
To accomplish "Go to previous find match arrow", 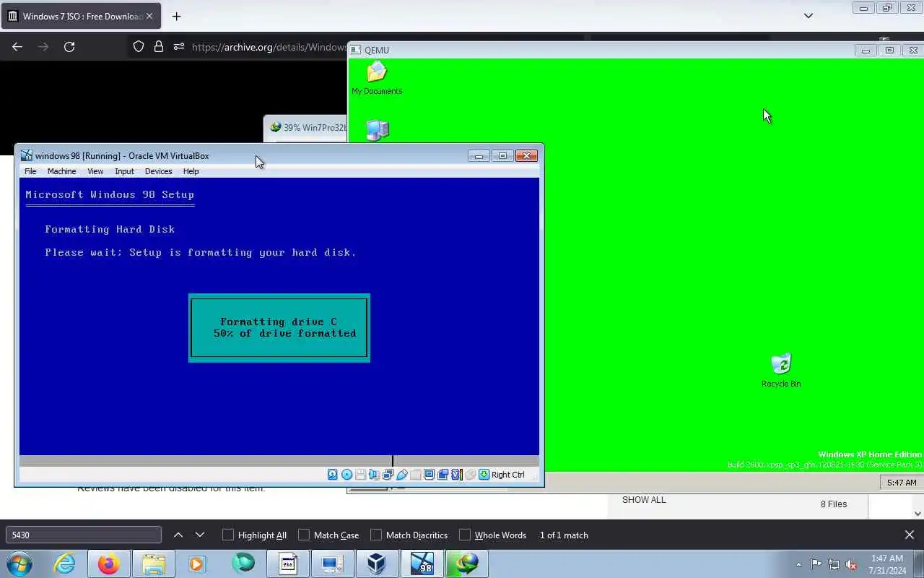I will pos(178,535).
